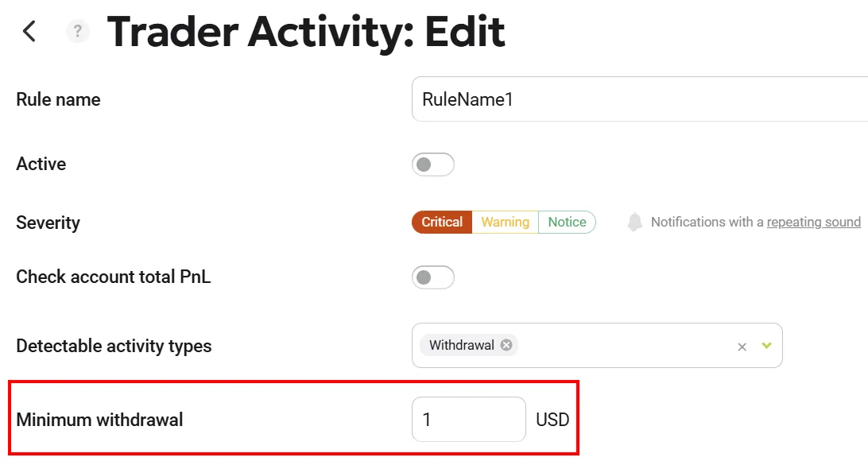
Task: Focus the Minimum withdrawal amount field
Action: tap(468, 419)
